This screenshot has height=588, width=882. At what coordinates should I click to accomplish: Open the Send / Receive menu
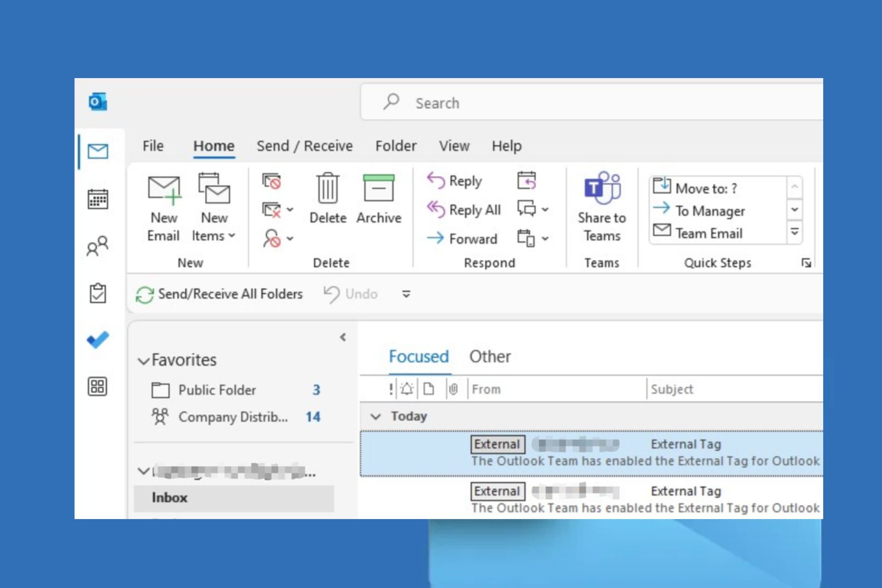304,145
